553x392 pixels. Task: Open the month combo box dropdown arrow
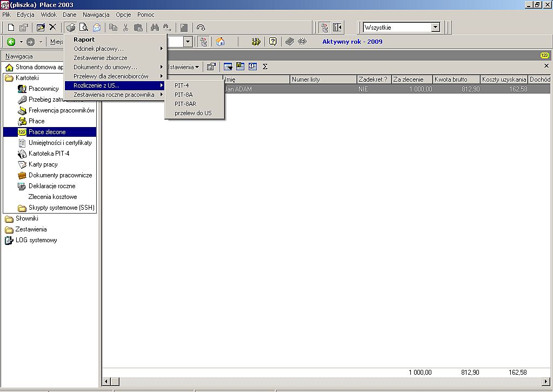(x=188, y=42)
